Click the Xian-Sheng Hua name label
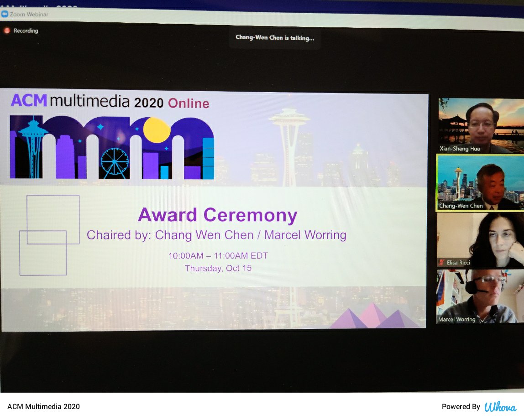The width and height of the screenshot is (524, 420). (x=460, y=149)
